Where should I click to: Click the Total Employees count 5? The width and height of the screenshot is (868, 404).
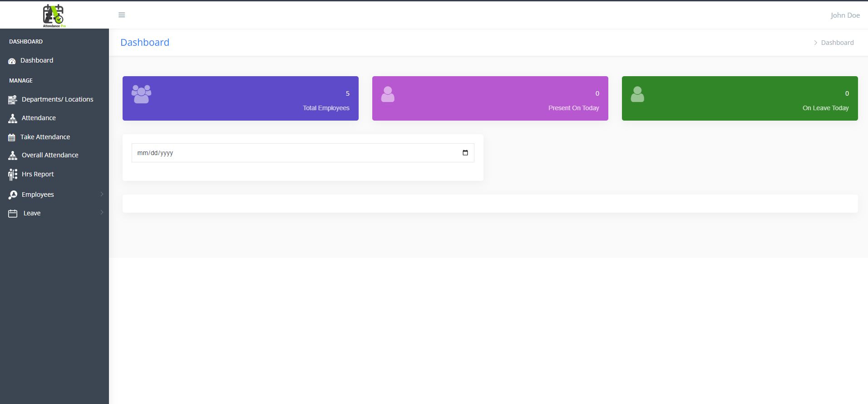coord(348,93)
